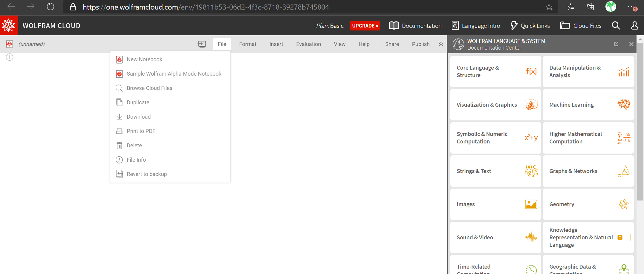Select Revert to backup entry

pyautogui.click(x=170, y=174)
